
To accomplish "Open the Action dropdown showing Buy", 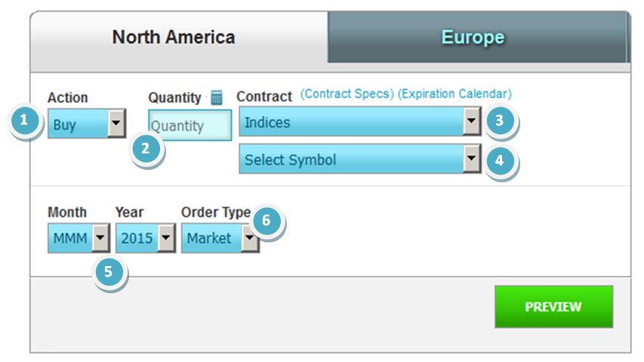I will click(87, 123).
